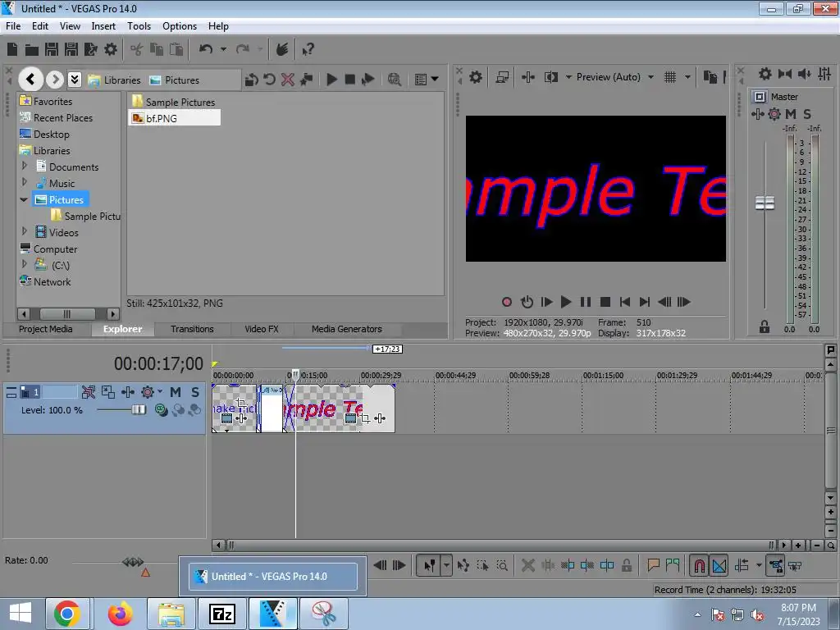Stop playback in preview transport

pos(605,302)
